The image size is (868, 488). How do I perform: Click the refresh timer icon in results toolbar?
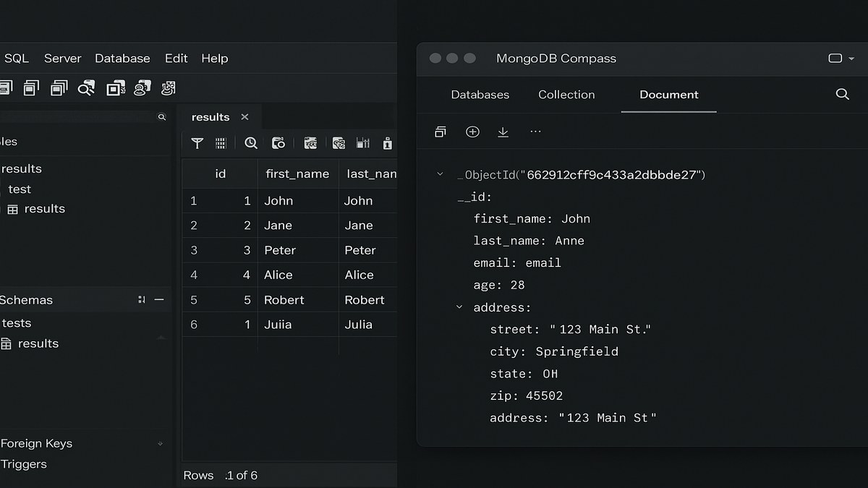(278, 143)
